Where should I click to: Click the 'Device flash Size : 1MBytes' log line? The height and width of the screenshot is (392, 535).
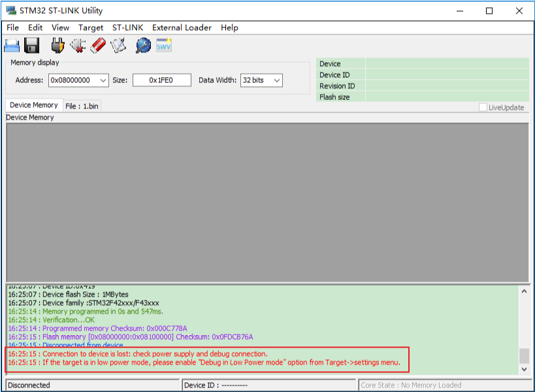[68, 295]
